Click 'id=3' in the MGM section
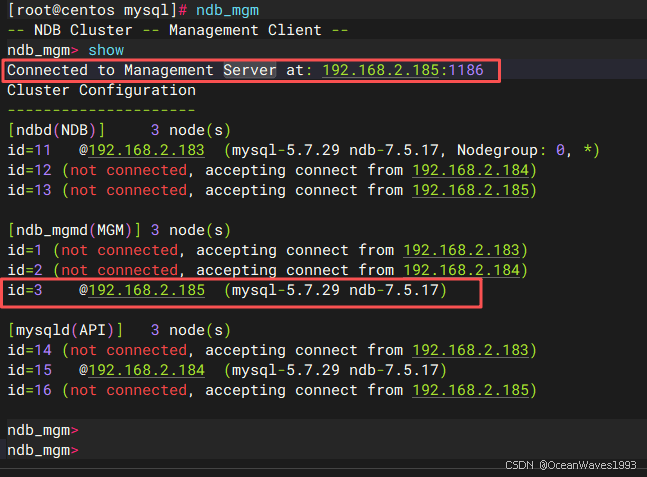The height and width of the screenshot is (477, 647). pyautogui.click(x=25, y=290)
